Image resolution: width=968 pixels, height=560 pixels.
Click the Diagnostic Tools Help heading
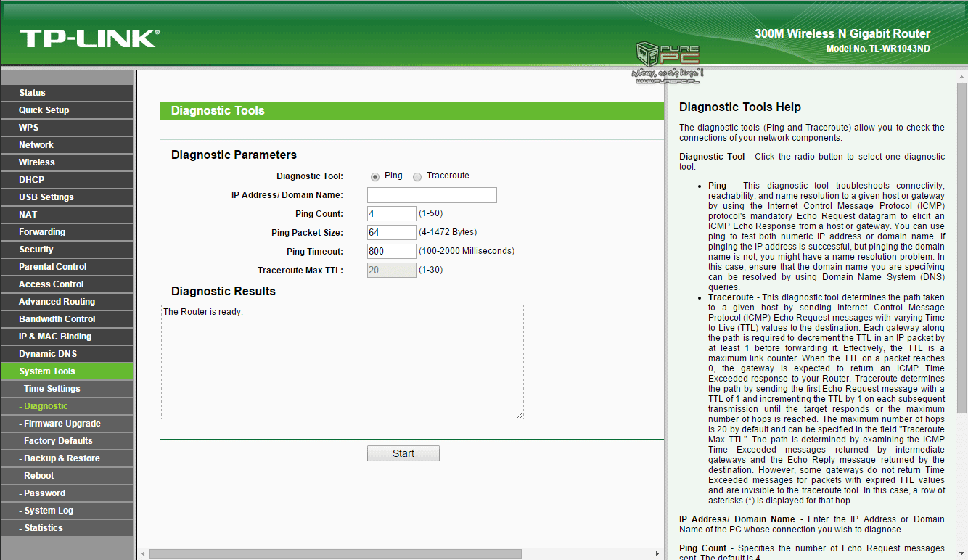tap(740, 107)
